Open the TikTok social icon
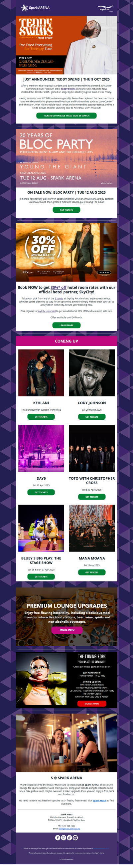Screen dimensions: 133x868 (69, 838)
